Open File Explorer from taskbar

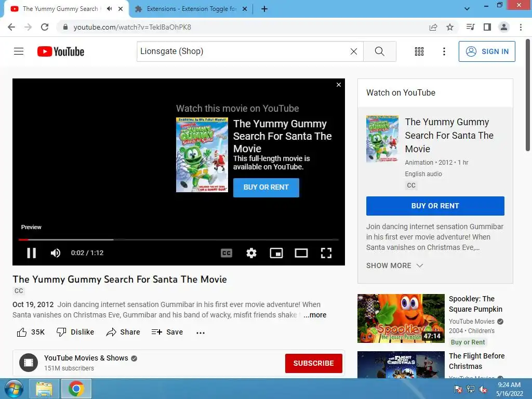[x=45, y=389]
